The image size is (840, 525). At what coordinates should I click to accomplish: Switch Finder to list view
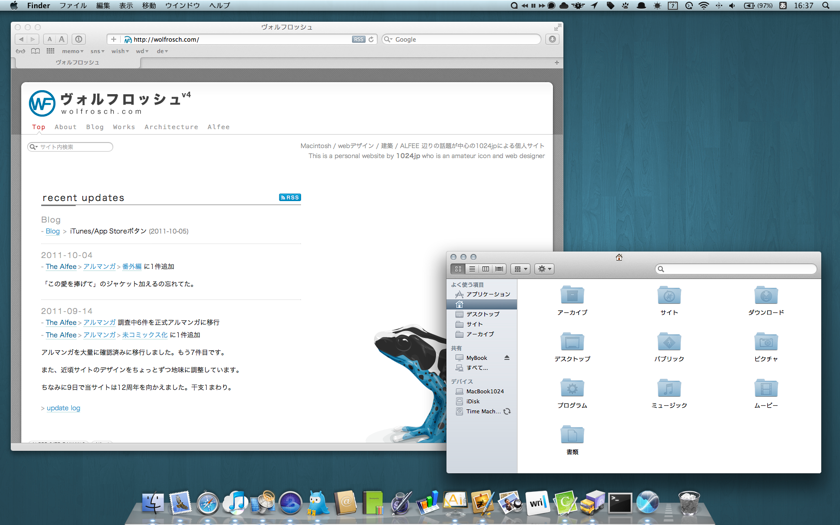click(x=472, y=269)
